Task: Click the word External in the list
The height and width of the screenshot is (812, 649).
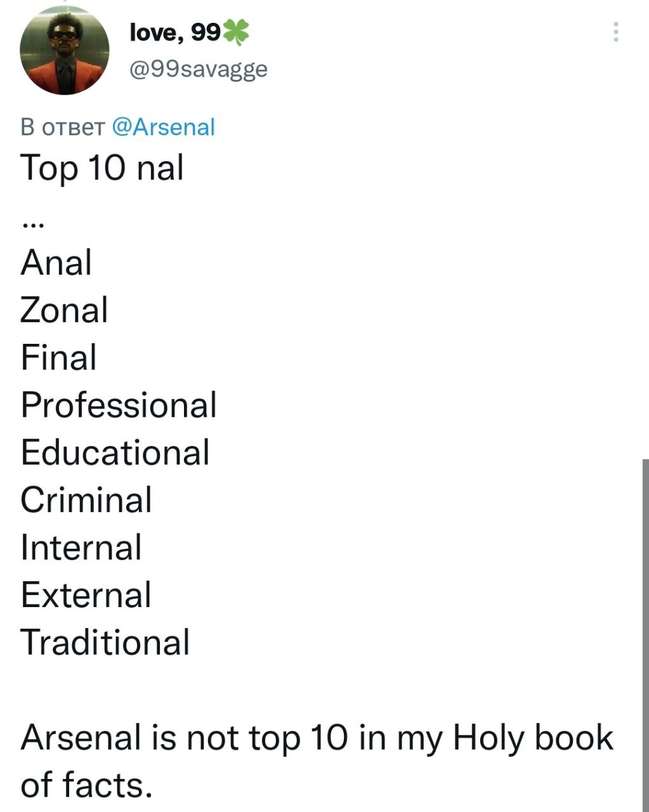Action: click(86, 595)
